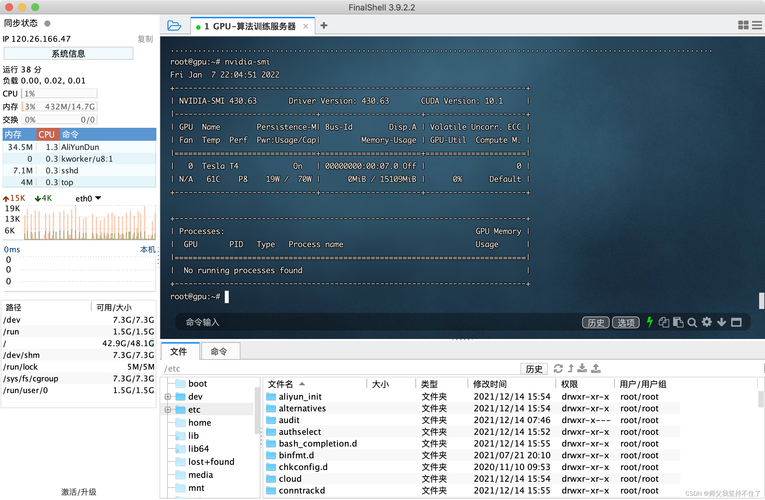765x500 pixels.
Task: Paste into terminal with paste icon
Action: pos(678,322)
